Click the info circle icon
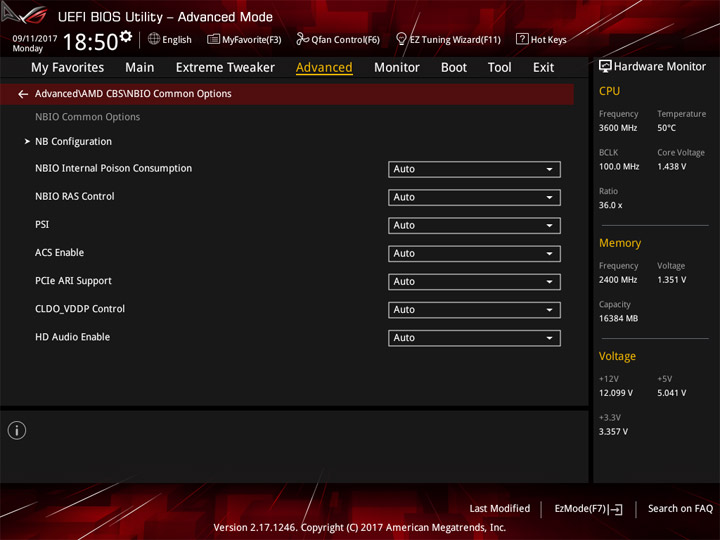720x540 pixels. point(17,430)
